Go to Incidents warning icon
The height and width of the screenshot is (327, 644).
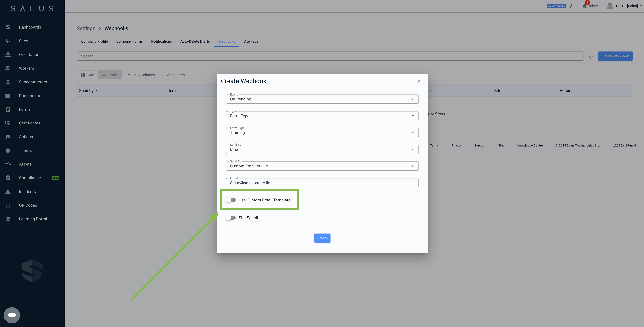(8, 192)
